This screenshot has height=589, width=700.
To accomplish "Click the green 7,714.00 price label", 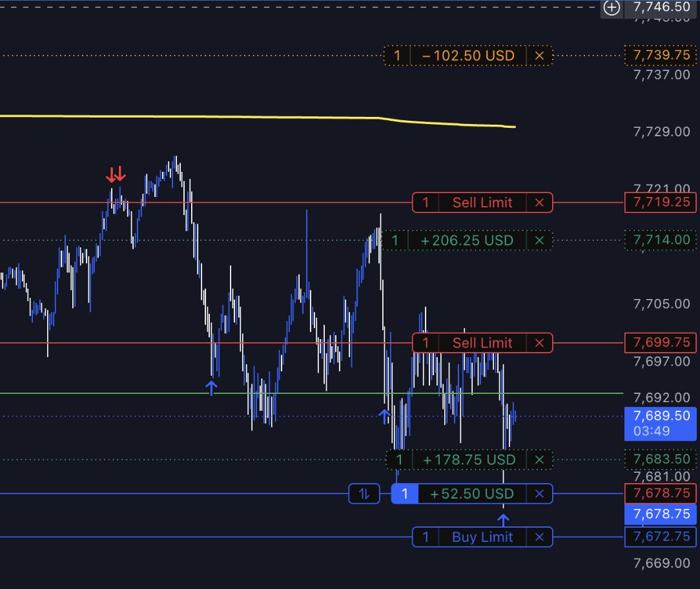I will (x=661, y=240).
